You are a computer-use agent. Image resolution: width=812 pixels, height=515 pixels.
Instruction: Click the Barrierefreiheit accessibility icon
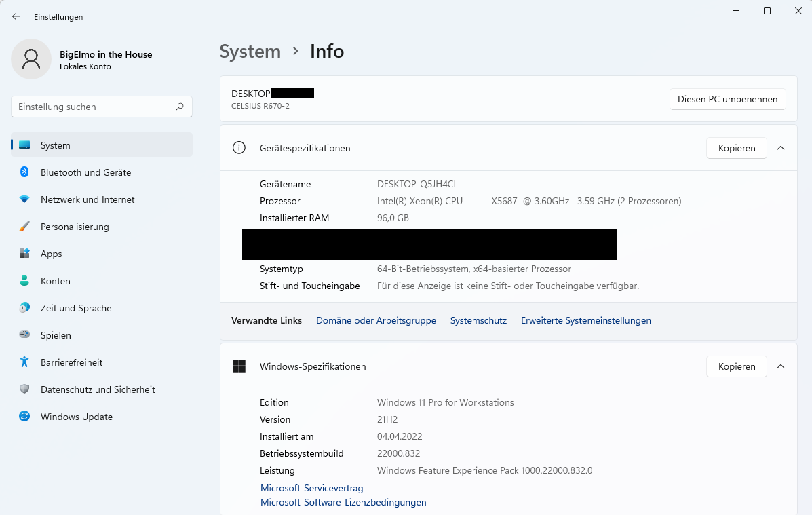tap(24, 362)
